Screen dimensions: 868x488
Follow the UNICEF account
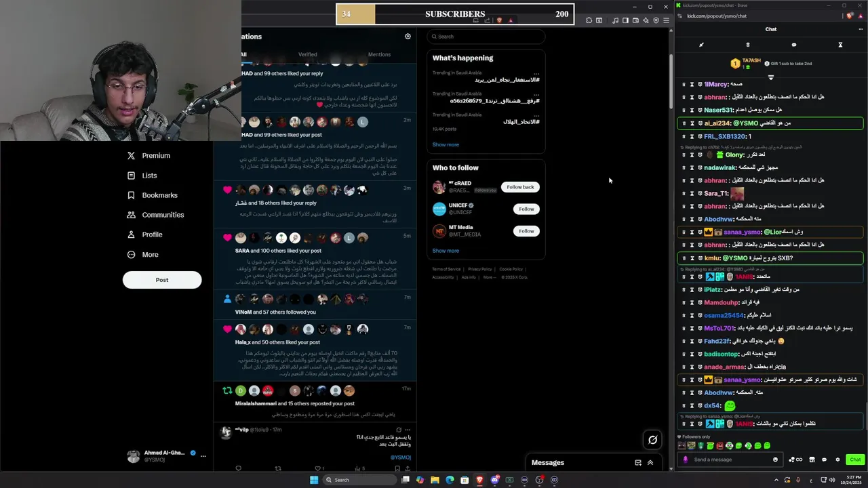coord(526,209)
